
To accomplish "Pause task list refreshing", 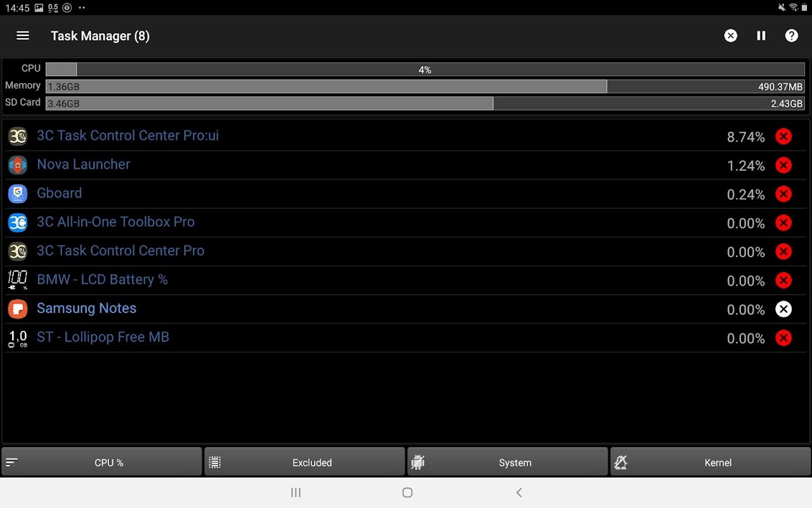I will [761, 36].
